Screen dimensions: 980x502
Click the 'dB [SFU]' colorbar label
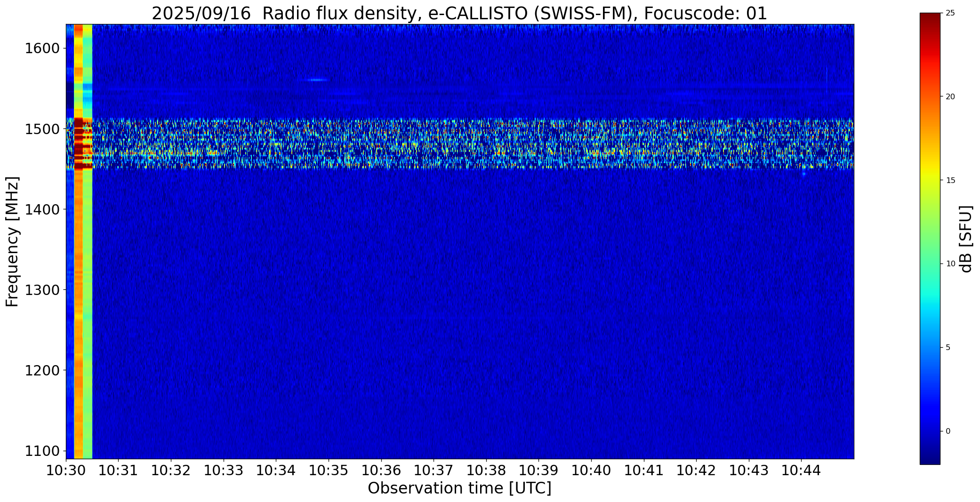coord(966,239)
